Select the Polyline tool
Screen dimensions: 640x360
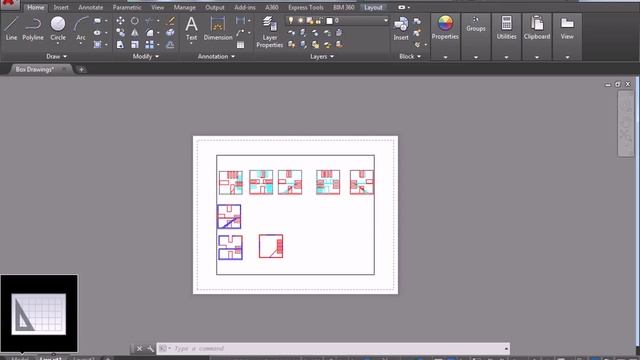pyautogui.click(x=33, y=29)
